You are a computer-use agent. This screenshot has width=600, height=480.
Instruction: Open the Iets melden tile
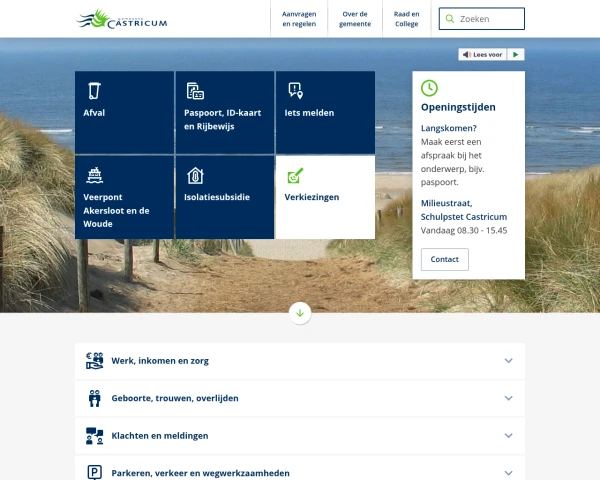coord(325,113)
